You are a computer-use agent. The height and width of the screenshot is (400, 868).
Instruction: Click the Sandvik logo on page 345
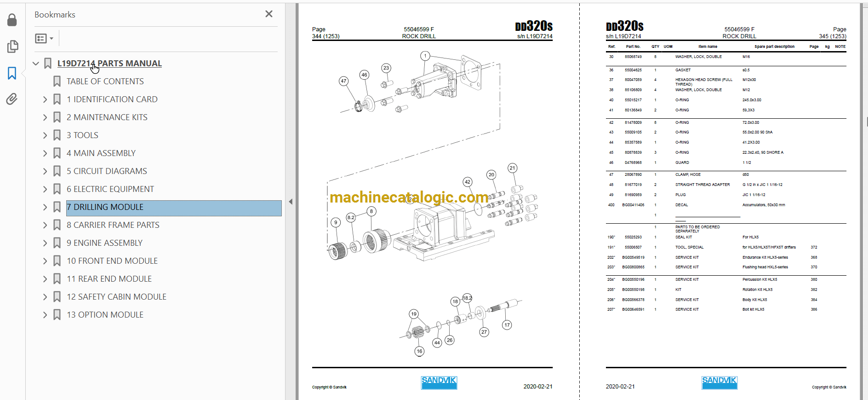tap(720, 383)
